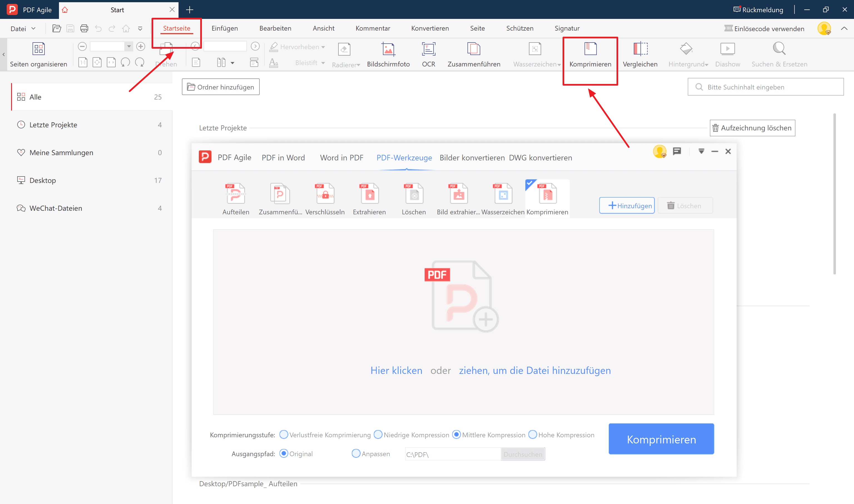The width and height of the screenshot is (854, 504).
Task: Click the Hier klicken link
Action: 397,370
